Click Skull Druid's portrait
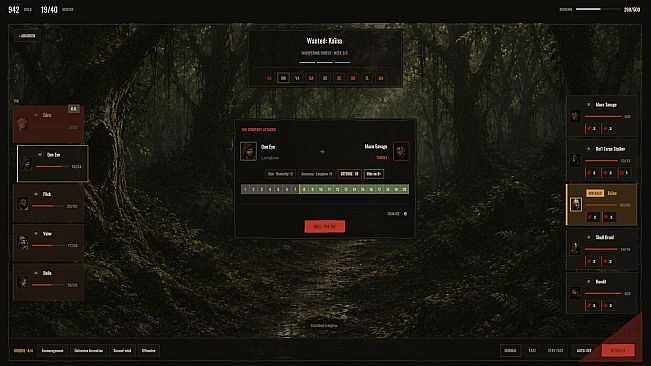This screenshot has height=366, width=651. pos(575,248)
